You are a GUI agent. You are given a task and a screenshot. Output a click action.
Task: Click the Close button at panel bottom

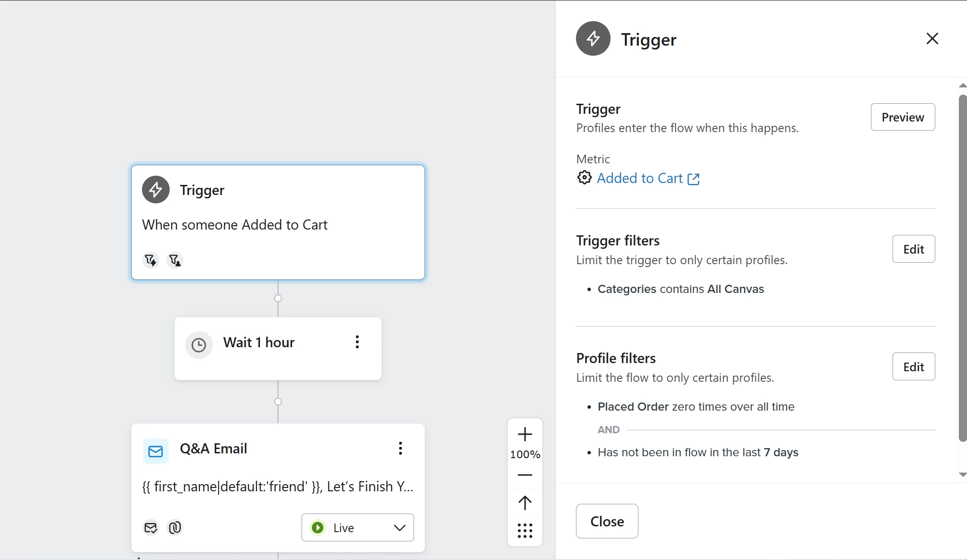click(x=607, y=521)
